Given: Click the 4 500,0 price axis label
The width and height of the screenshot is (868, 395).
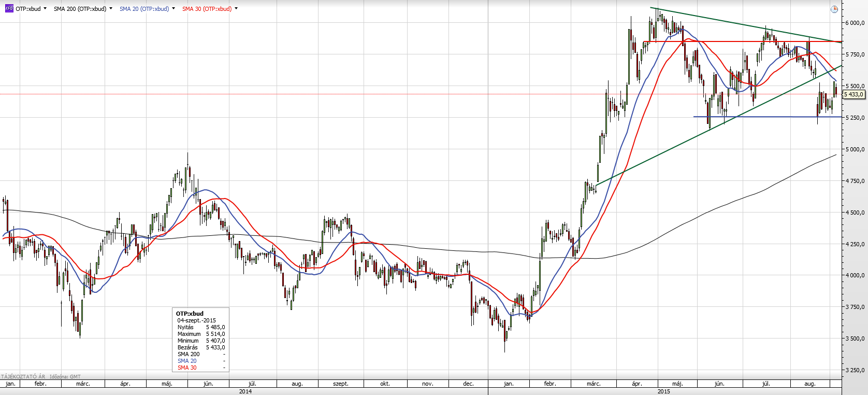Looking at the screenshot, I should tap(855, 213).
